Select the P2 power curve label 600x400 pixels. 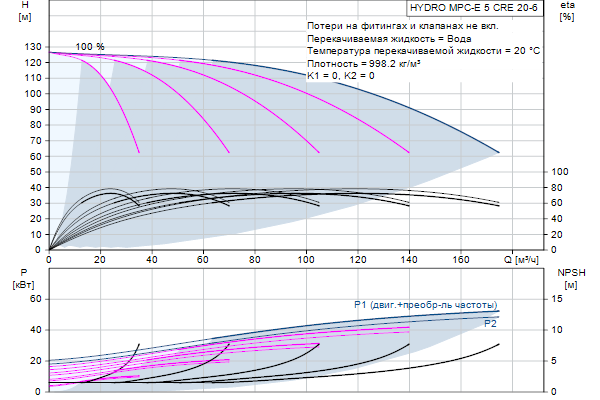[x=490, y=324]
